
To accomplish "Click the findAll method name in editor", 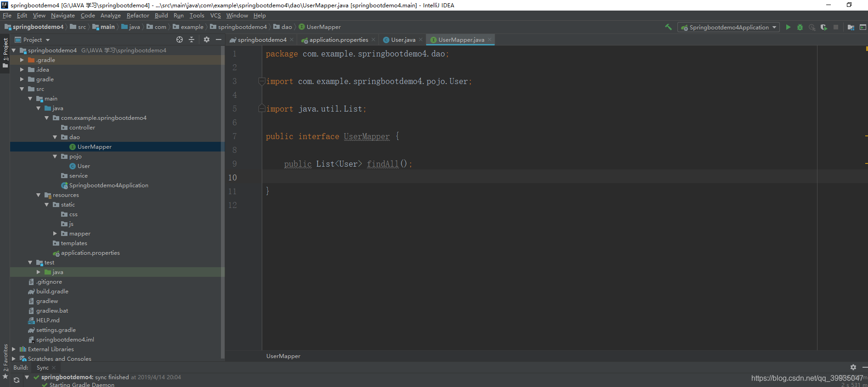I will 383,164.
